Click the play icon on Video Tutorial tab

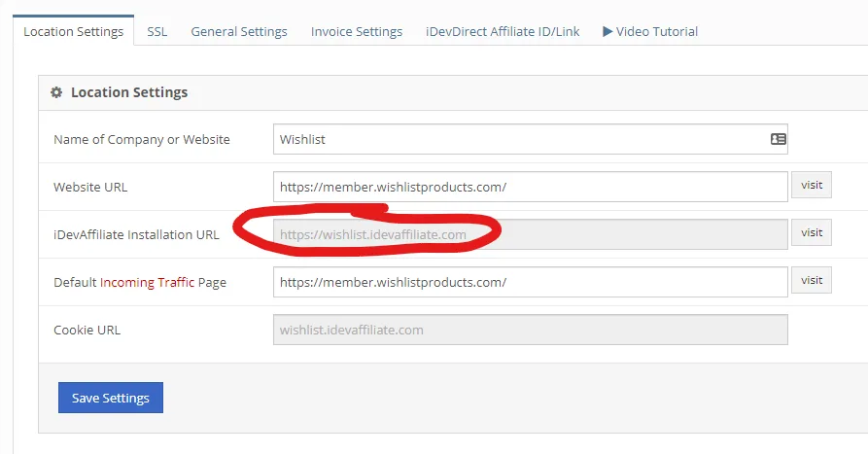click(608, 31)
